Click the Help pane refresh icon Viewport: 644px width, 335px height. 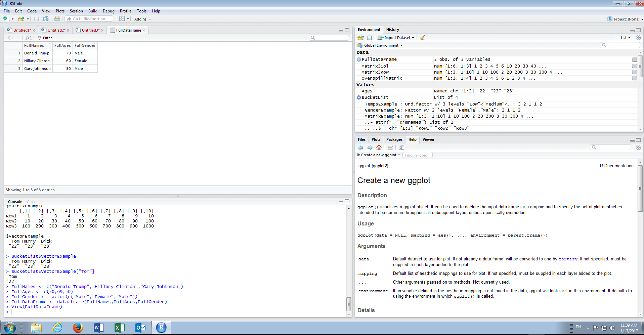coord(638,147)
